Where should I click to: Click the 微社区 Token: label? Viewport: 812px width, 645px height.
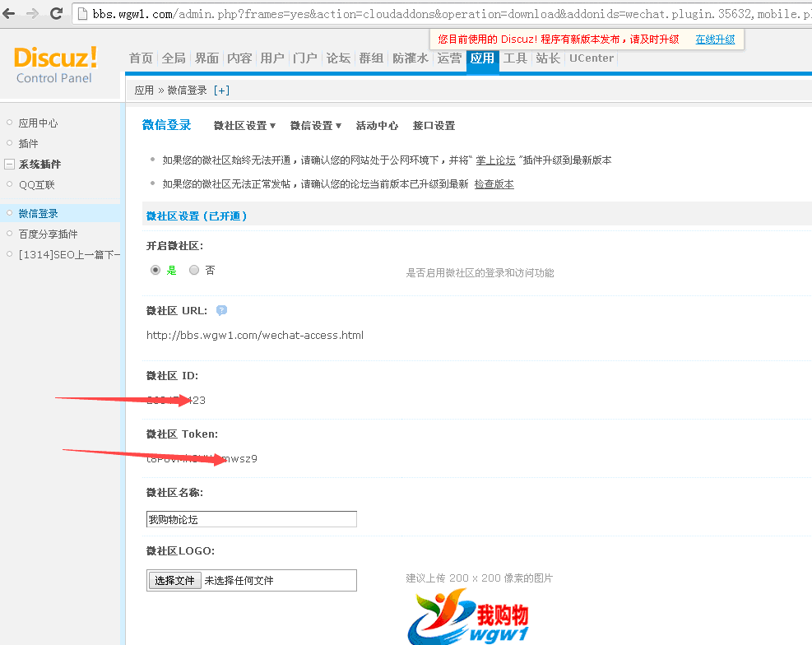point(183,434)
